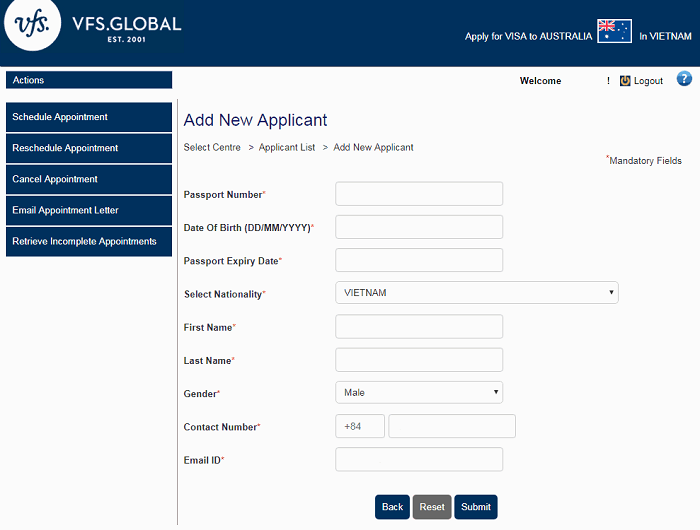
Task: Click the Contact Number input field
Action: [451, 427]
